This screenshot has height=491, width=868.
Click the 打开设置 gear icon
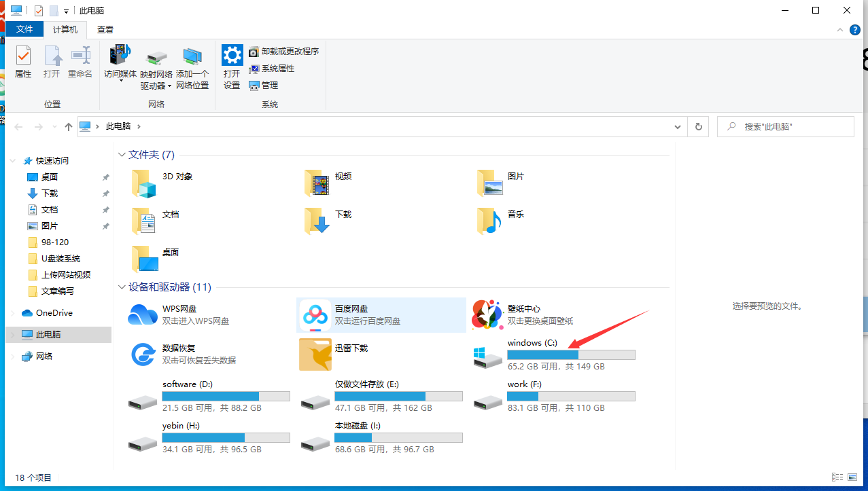click(232, 68)
